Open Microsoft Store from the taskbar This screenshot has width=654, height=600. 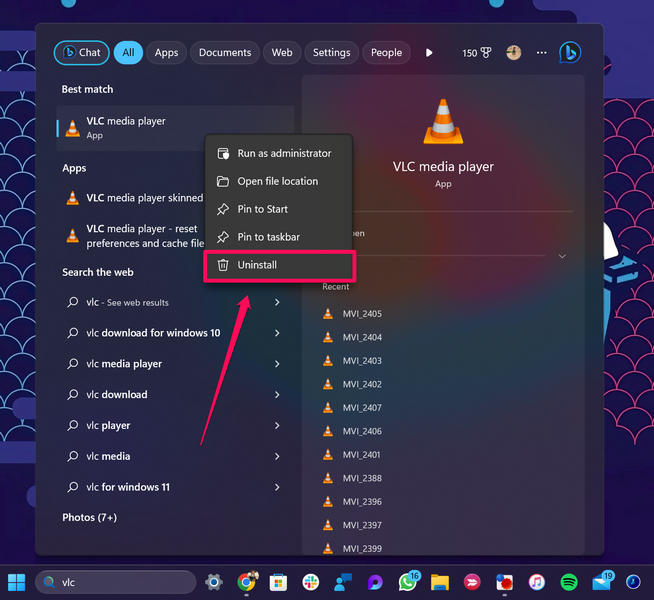pos(278,581)
